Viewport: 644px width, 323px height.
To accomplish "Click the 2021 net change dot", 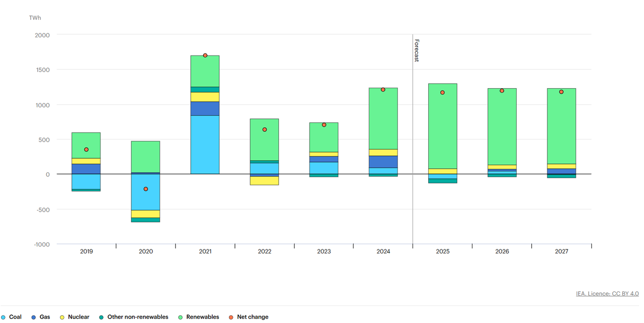I will (x=205, y=55).
